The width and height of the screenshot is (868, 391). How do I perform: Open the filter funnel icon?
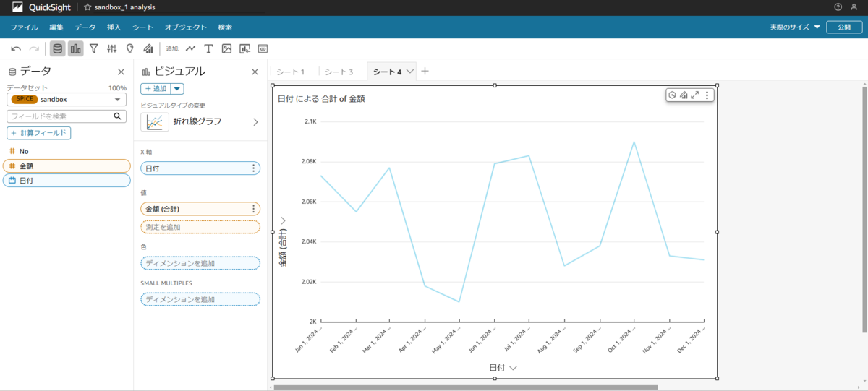point(94,48)
